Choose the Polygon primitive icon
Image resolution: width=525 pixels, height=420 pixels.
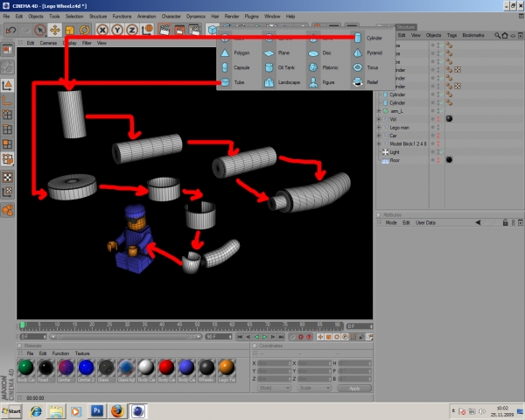[225, 52]
